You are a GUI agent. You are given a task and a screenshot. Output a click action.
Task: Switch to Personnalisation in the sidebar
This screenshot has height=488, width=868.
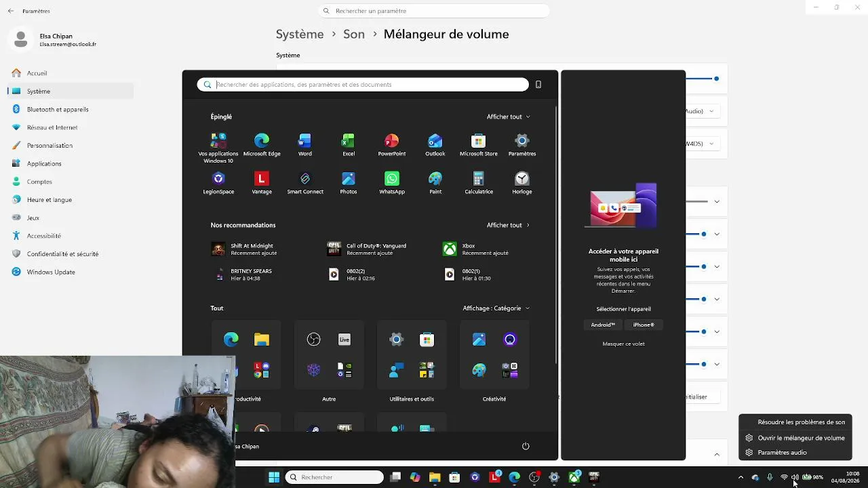pyautogui.click(x=71, y=146)
